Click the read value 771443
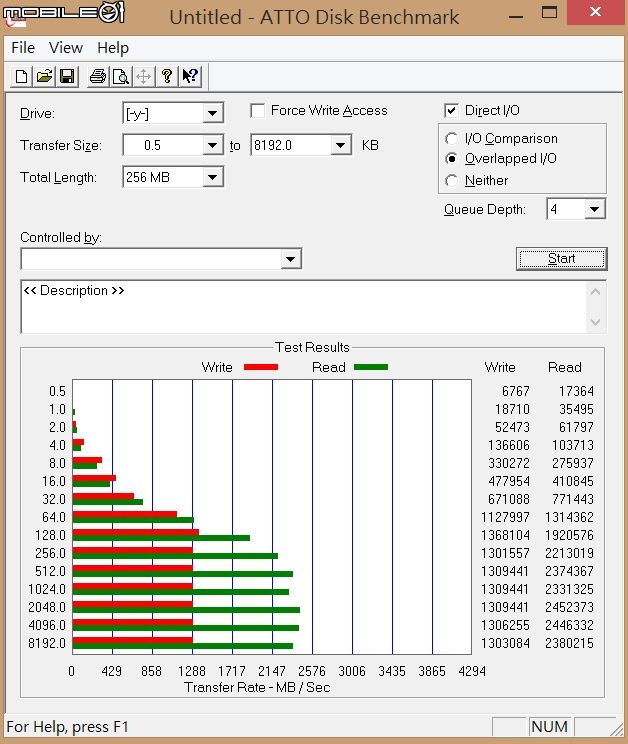 point(573,499)
